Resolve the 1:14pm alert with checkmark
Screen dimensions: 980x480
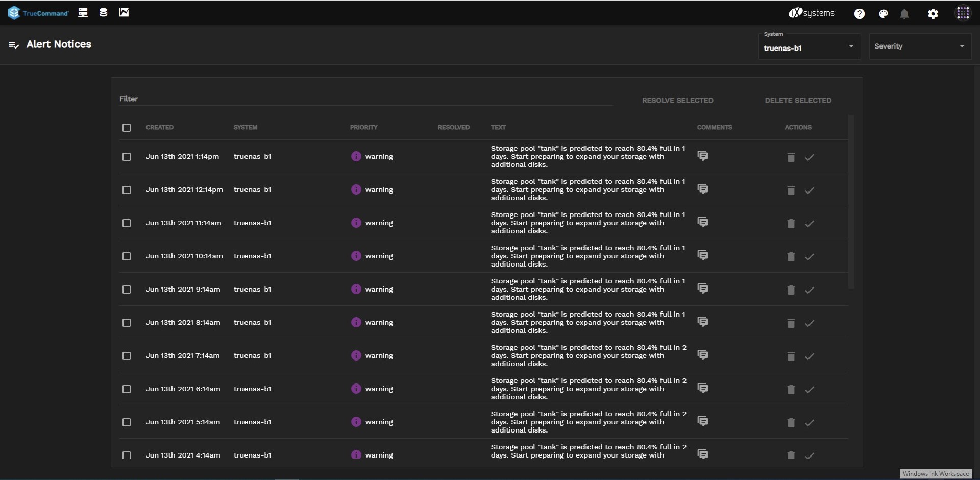pos(810,157)
